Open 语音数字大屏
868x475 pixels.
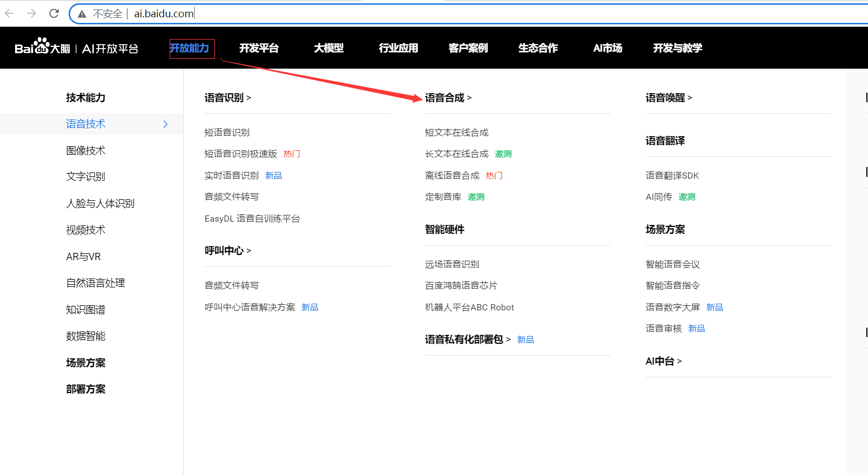coord(673,307)
